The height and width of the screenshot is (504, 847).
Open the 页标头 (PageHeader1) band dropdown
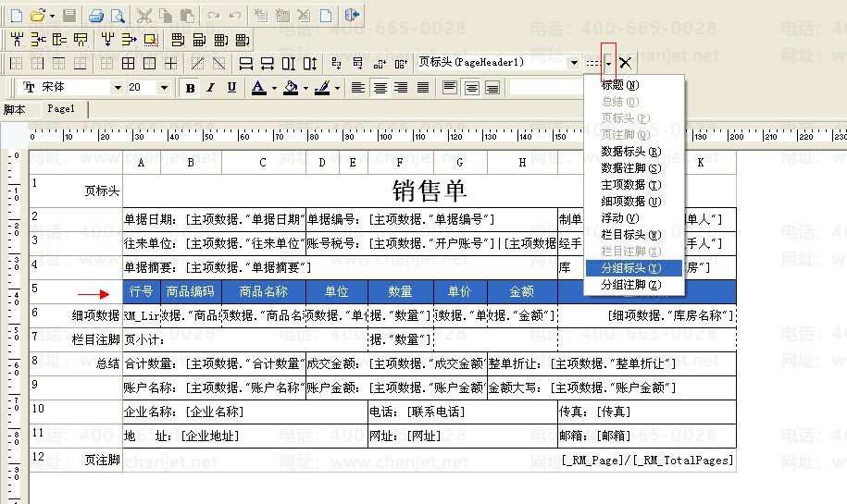click(574, 63)
